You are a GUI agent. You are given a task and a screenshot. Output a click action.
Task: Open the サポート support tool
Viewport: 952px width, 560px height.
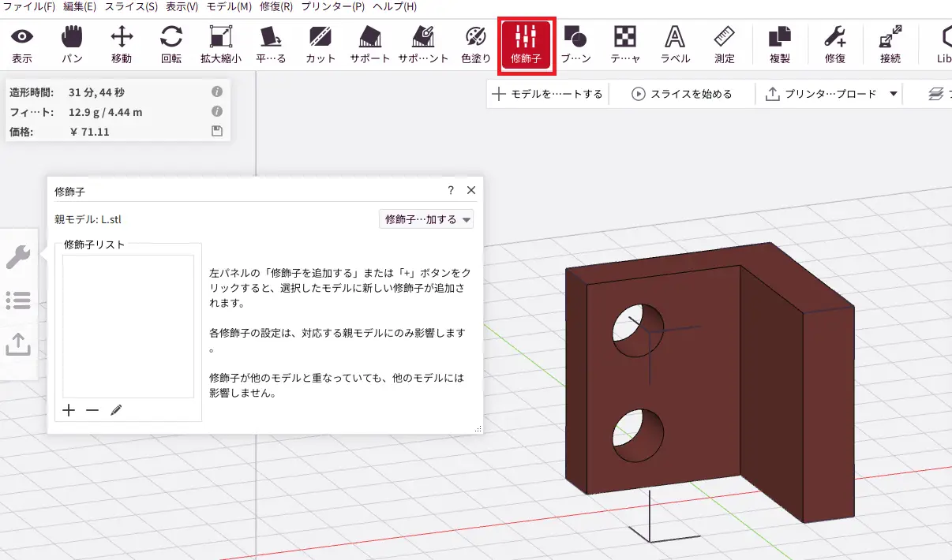click(x=370, y=43)
